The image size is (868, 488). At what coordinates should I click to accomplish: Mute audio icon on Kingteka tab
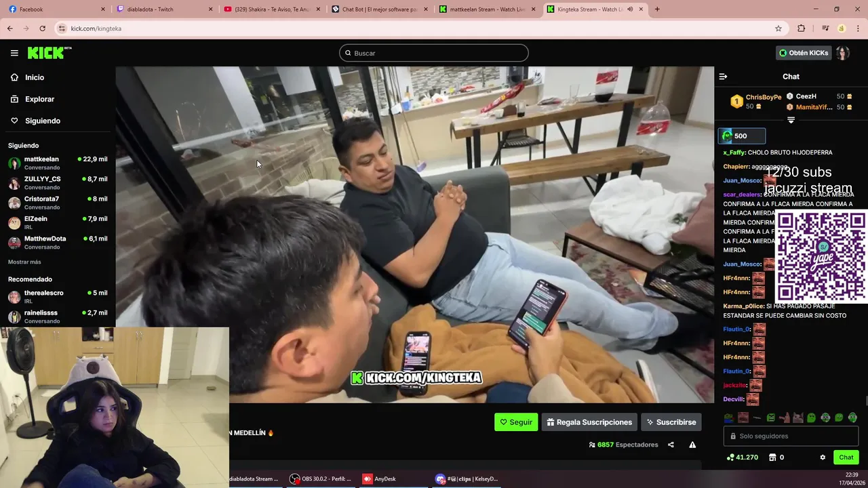(630, 9)
